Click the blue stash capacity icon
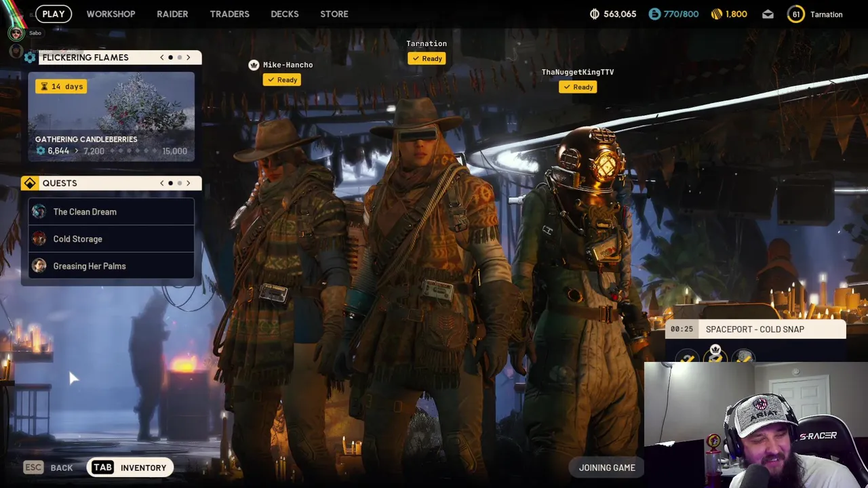Viewport: 868px width, 488px height. [654, 14]
